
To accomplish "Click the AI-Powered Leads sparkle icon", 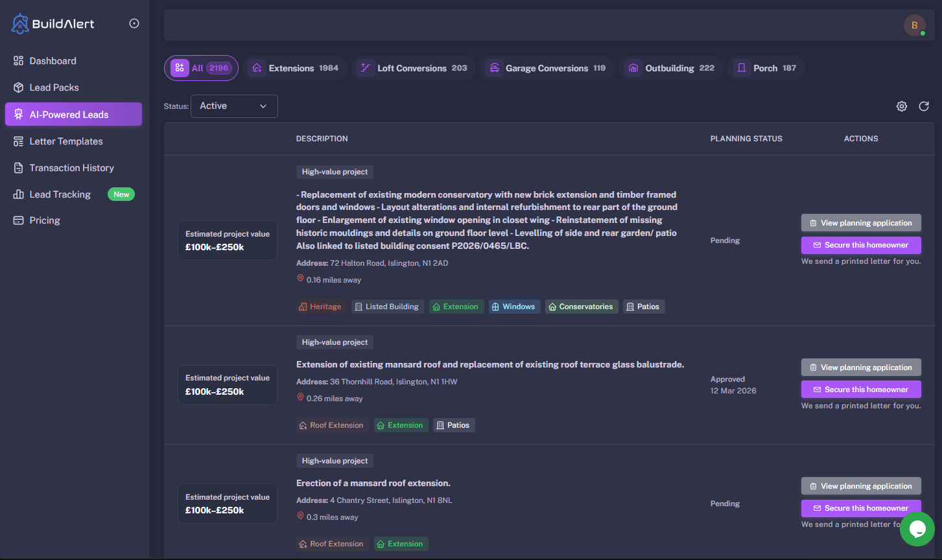I will (x=18, y=113).
